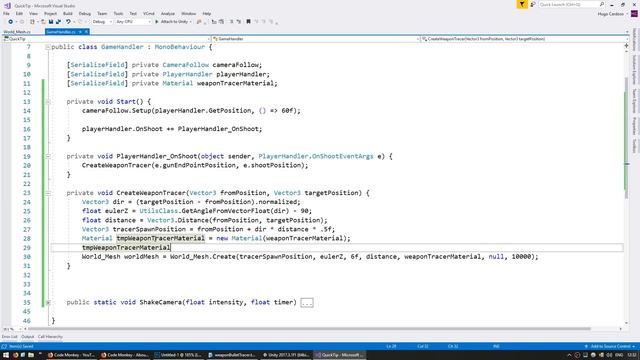Image resolution: width=640 pixels, height=360 pixels.
Task: Click the tmpWeaponTracerMaterial text on line 29
Action: click(126, 247)
